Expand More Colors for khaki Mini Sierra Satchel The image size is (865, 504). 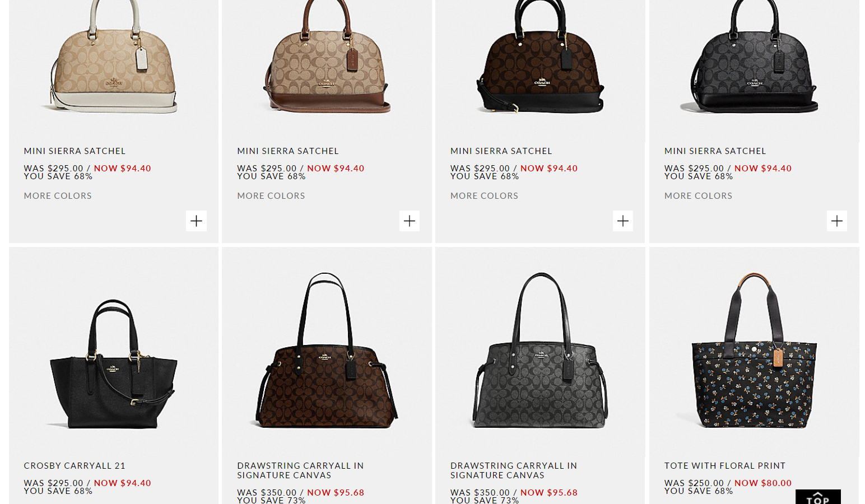click(x=58, y=196)
